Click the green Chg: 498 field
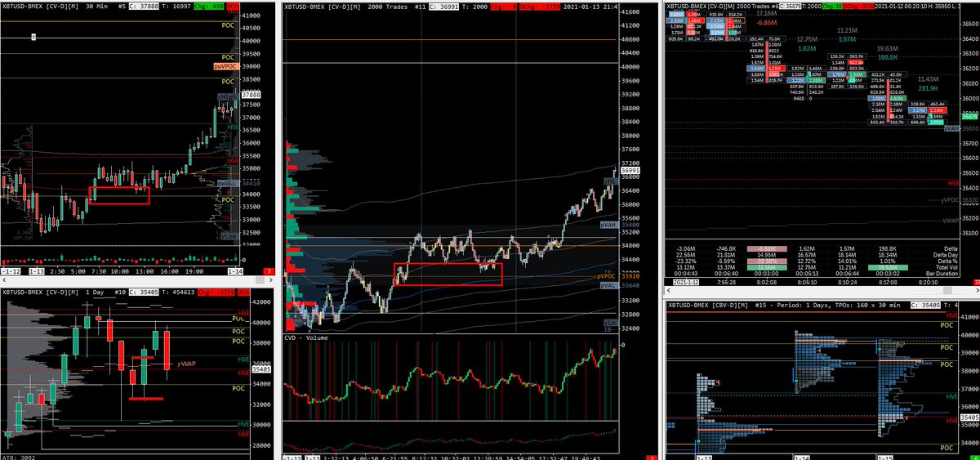This screenshot has width=980, height=460. click(210, 6)
